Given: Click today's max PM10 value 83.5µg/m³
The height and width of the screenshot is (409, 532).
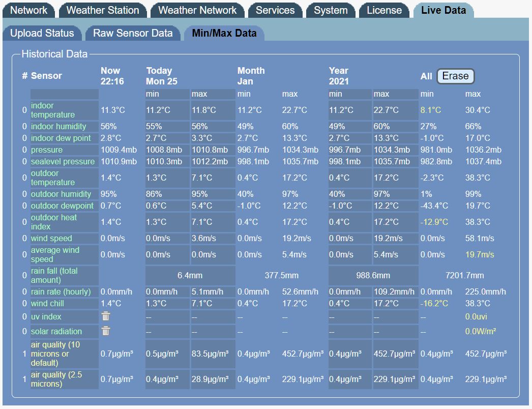Looking at the screenshot, I should click(x=210, y=354).
